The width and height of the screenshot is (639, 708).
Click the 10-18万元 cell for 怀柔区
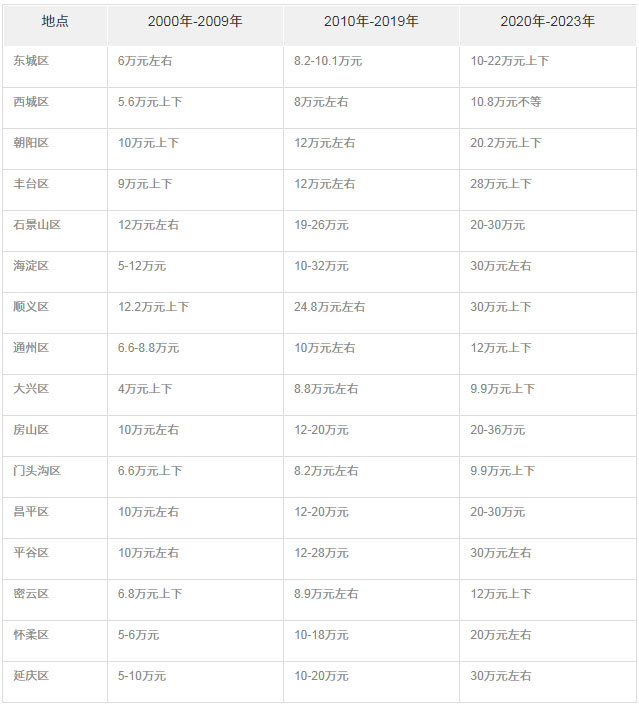321,635
